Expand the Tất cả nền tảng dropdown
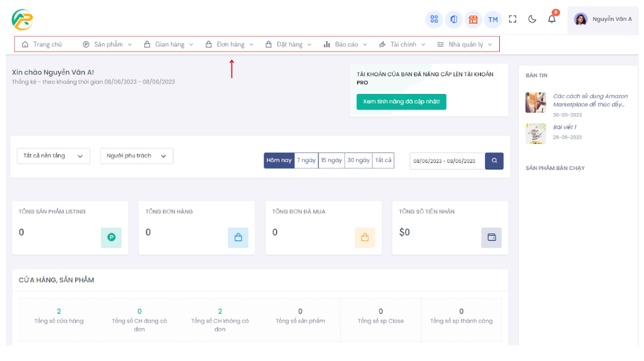644x361 pixels. (x=53, y=156)
